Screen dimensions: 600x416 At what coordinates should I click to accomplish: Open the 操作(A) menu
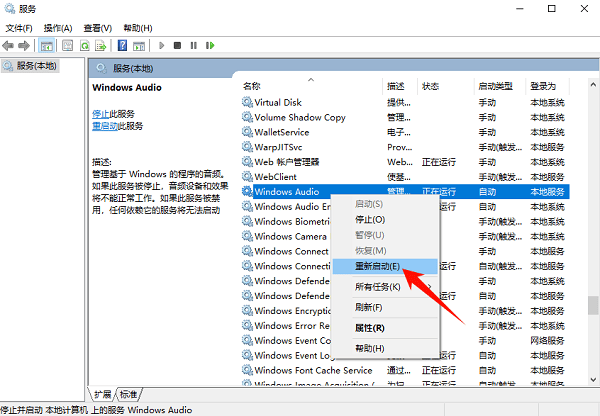click(x=58, y=28)
